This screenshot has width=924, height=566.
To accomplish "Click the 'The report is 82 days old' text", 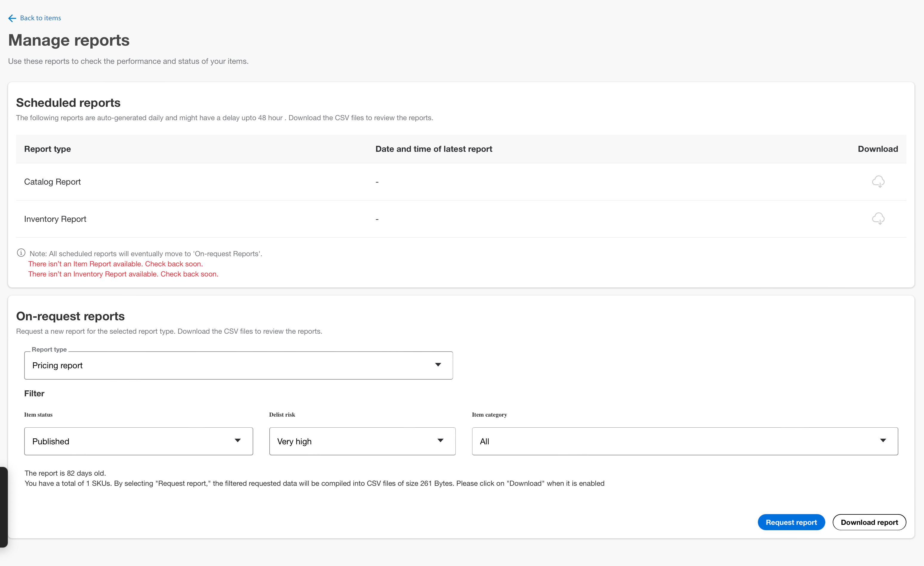I will (x=65, y=473).
